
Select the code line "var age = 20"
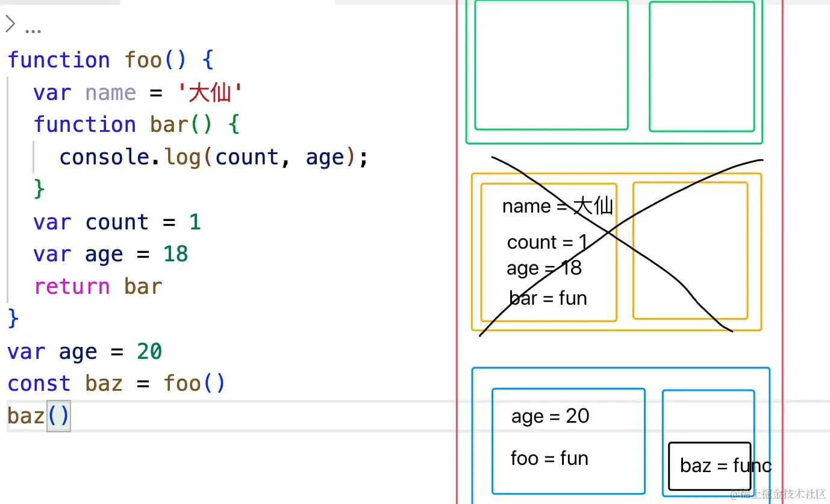coord(85,352)
